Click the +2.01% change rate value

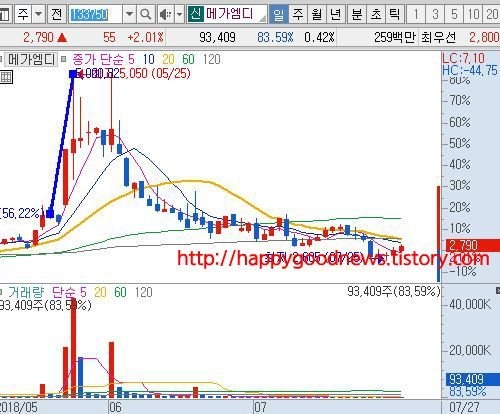click(x=146, y=37)
